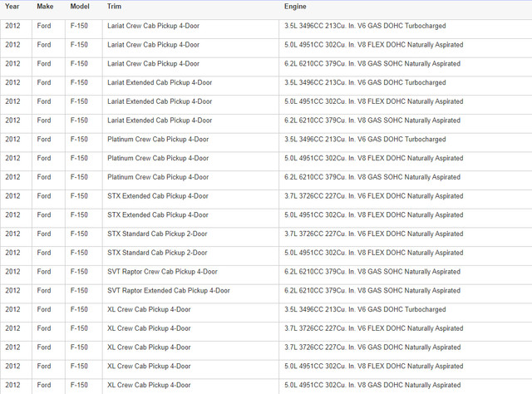Screen dimensions: 532x394
Task: Select the 5.0L V8 GAS DOHC Naturally Aspirated engine
Action: point(372,385)
